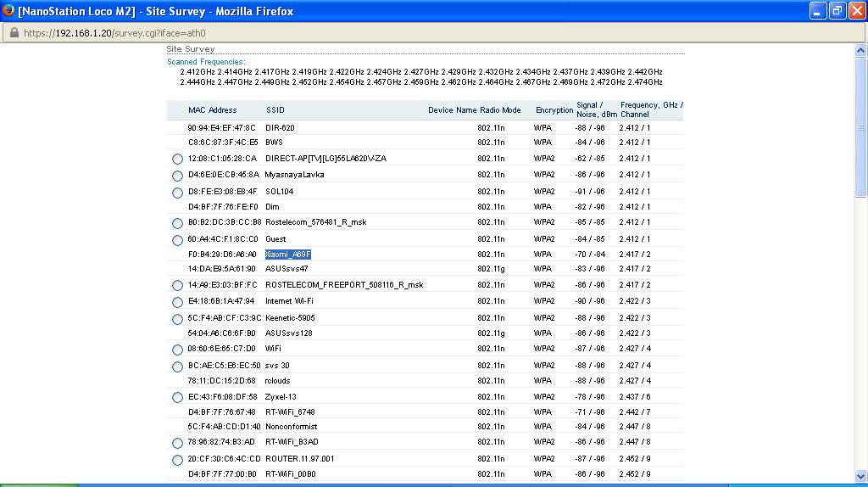Pick the Guest network radio button

click(x=177, y=240)
